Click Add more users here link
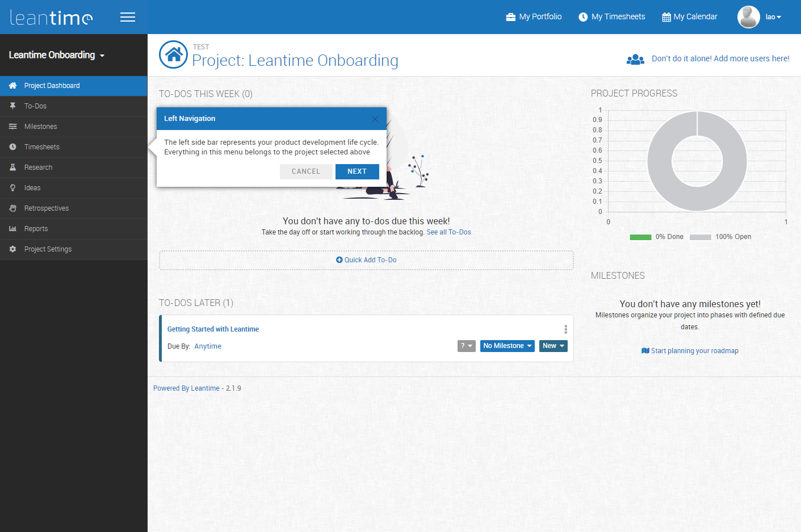Screen dimensions: 801x532 tap(720, 58)
